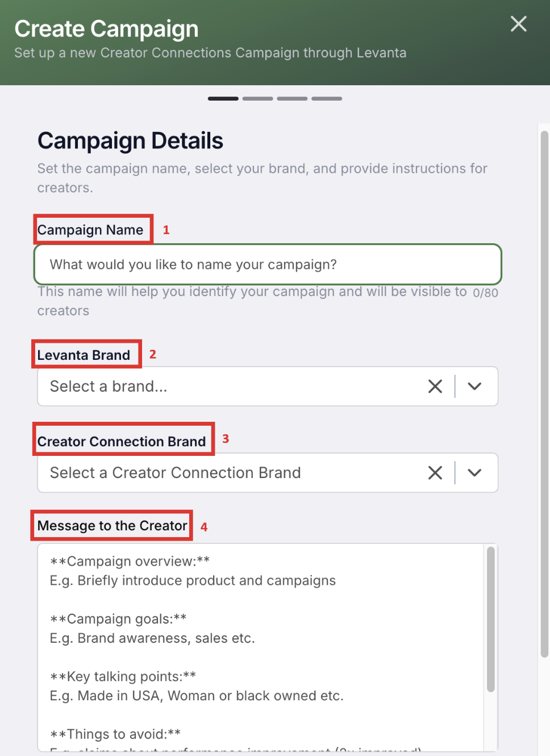Click the Message to the Creator label
Image resolution: width=550 pixels, height=756 pixels.
[112, 526]
